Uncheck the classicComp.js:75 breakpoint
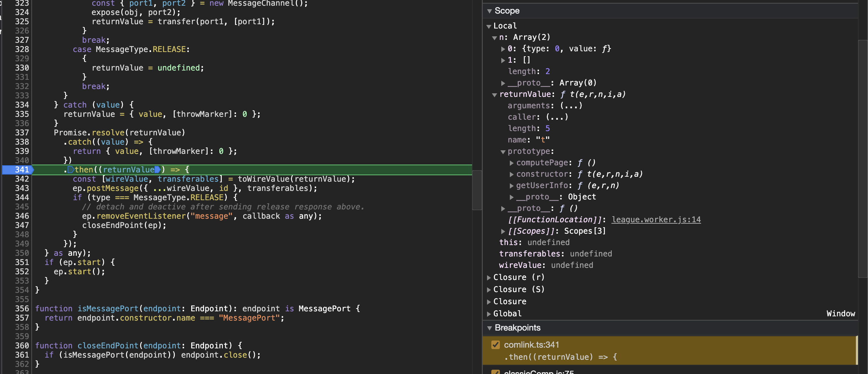This screenshot has width=868, height=374. point(496,372)
